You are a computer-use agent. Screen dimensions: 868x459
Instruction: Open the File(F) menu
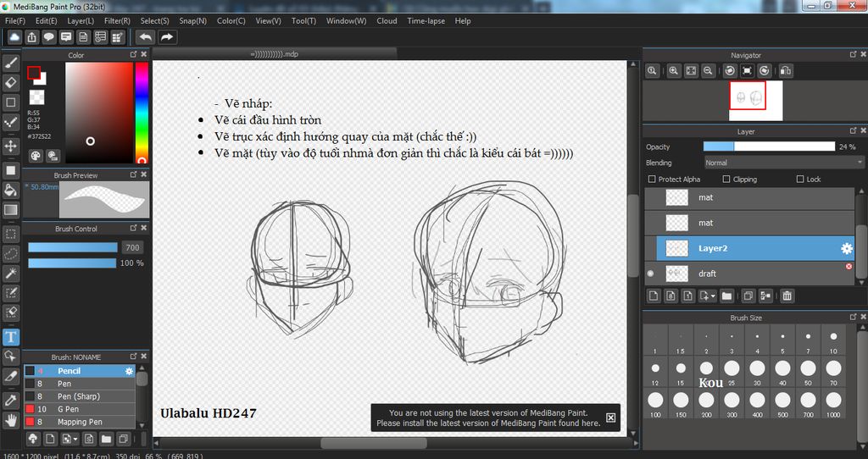click(x=15, y=21)
